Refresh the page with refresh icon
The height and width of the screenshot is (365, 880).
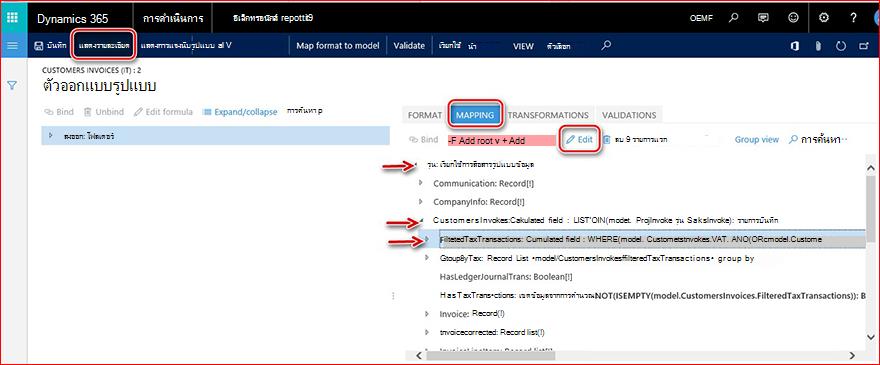point(841,46)
